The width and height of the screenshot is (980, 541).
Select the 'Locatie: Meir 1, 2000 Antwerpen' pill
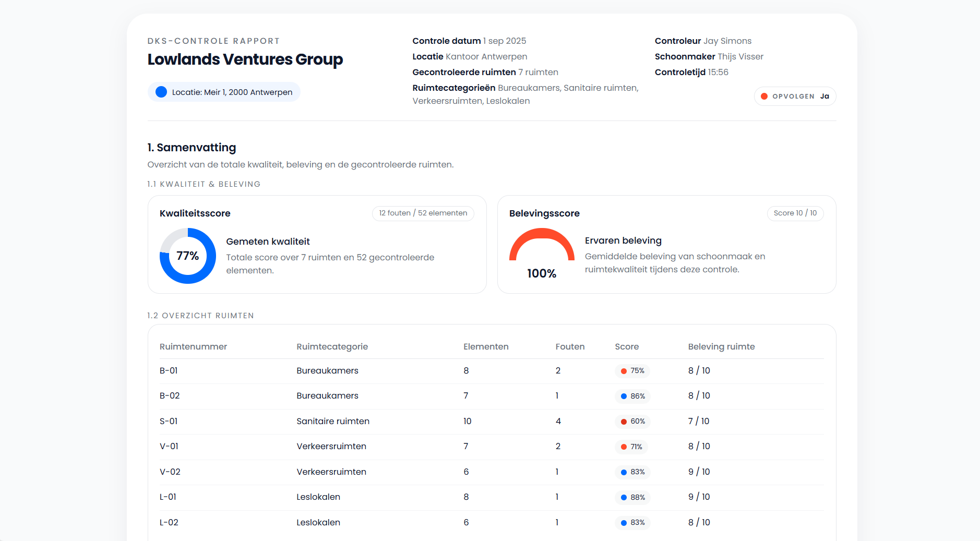pos(224,92)
